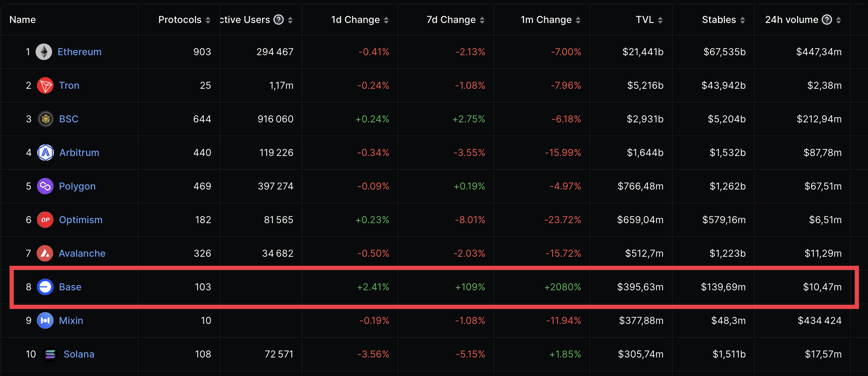Sort table by Active Users arrows
The width and height of the screenshot is (868, 376).
290,20
